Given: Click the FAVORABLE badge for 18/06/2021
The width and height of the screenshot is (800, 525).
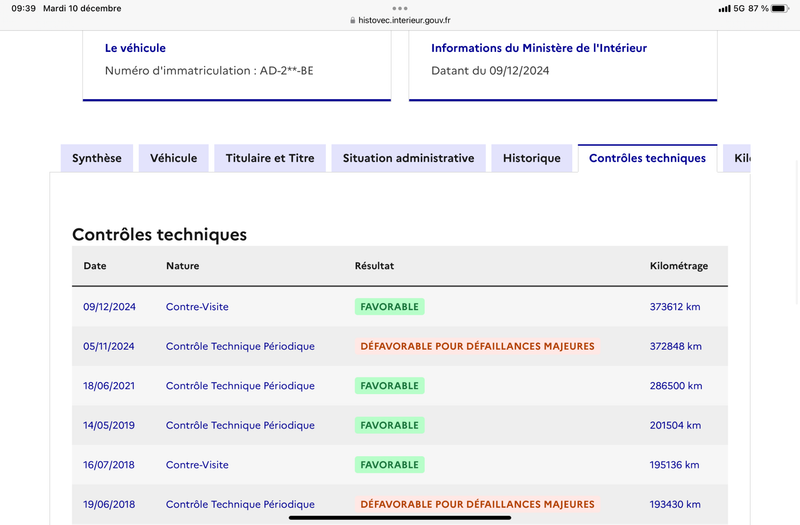Looking at the screenshot, I should 390,386.
